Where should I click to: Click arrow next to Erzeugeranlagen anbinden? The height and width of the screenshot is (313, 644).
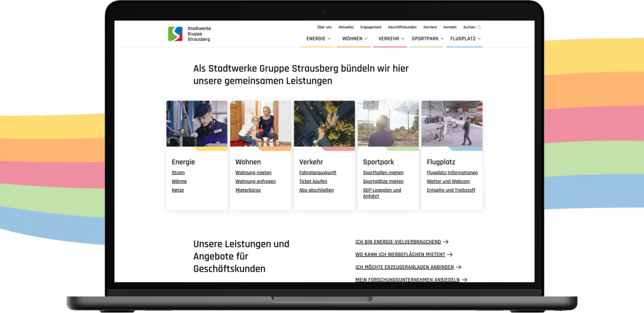[x=458, y=267]
